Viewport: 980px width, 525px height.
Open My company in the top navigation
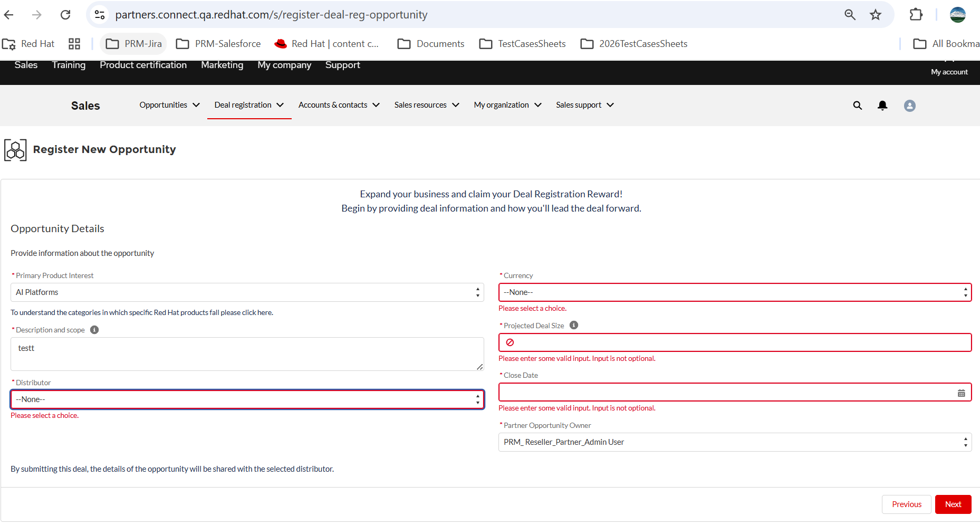coord(284,65)
